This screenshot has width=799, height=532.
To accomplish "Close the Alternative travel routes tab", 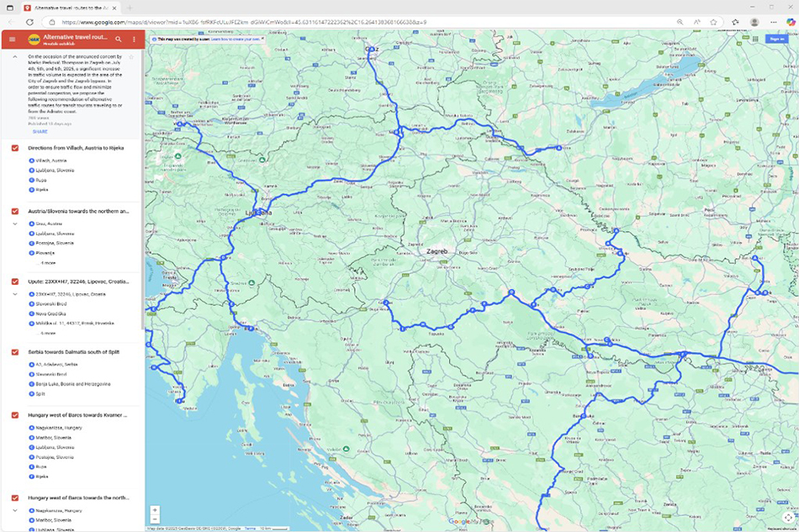I will pyautogui.click(x=114, y=8).
